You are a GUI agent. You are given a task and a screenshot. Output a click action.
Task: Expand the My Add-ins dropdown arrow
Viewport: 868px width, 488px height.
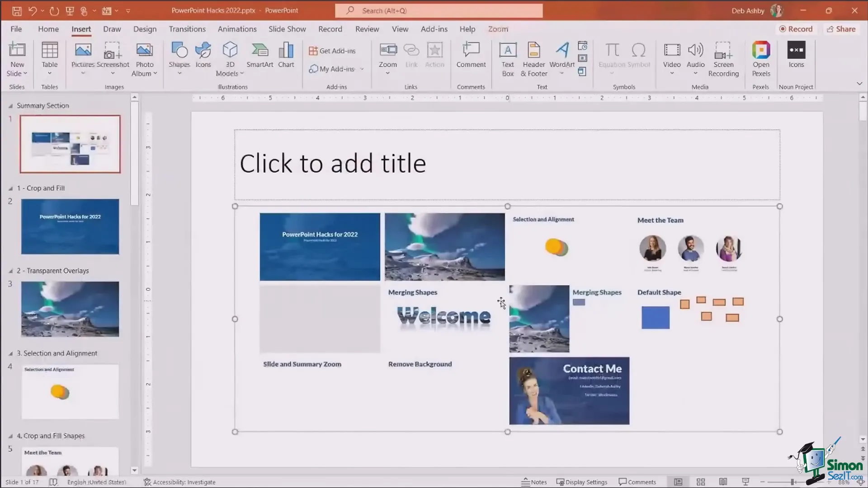pos(362,69)
